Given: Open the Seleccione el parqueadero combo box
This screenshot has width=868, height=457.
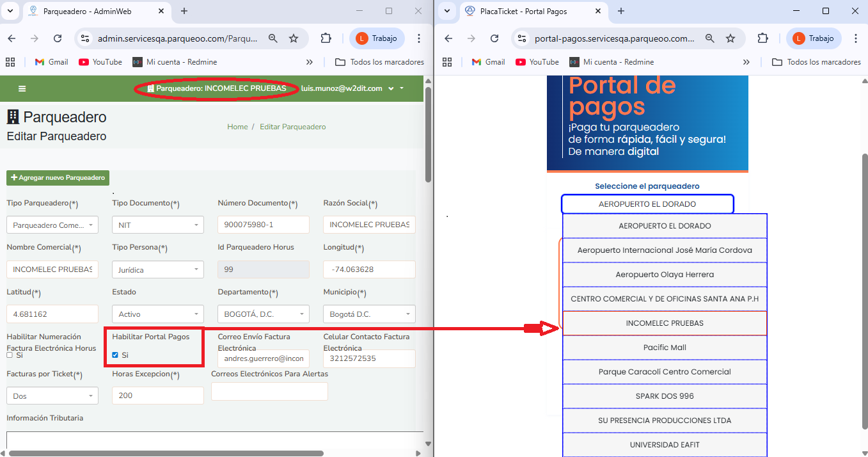Looking at the screenshot, I should pyautogui.click(x=647, y=204).
